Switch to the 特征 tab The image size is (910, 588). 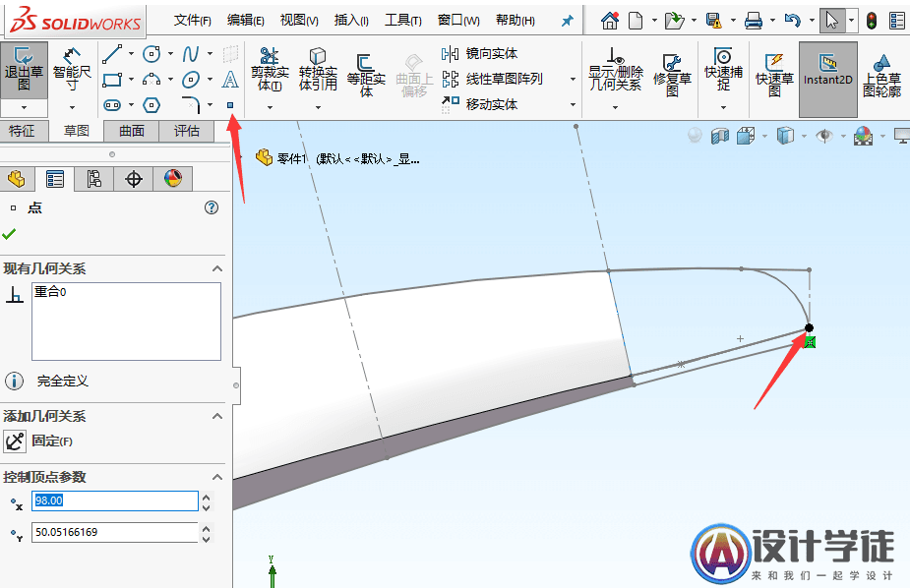(x=22, y=131)
